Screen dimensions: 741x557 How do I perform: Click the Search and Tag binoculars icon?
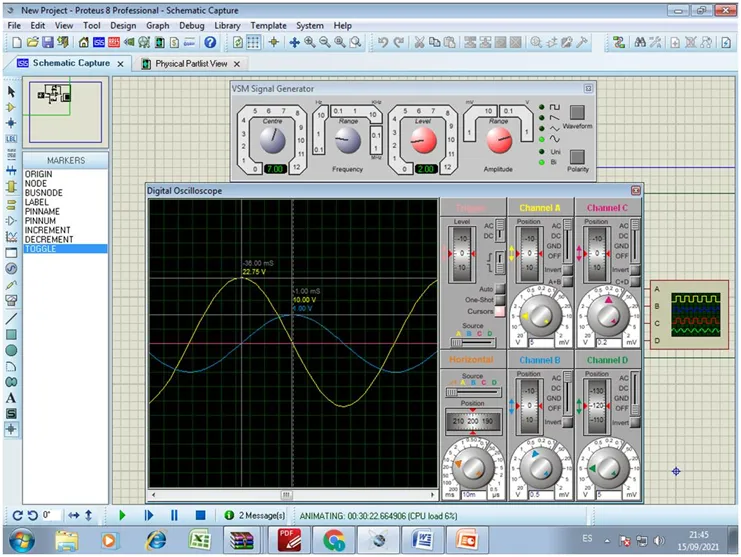click(640, 43)
